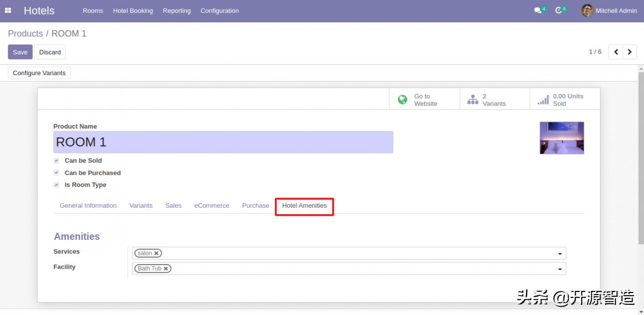
Task: Toggle the Can be Purchased checkbox
Action: click(x=56, y=173)
